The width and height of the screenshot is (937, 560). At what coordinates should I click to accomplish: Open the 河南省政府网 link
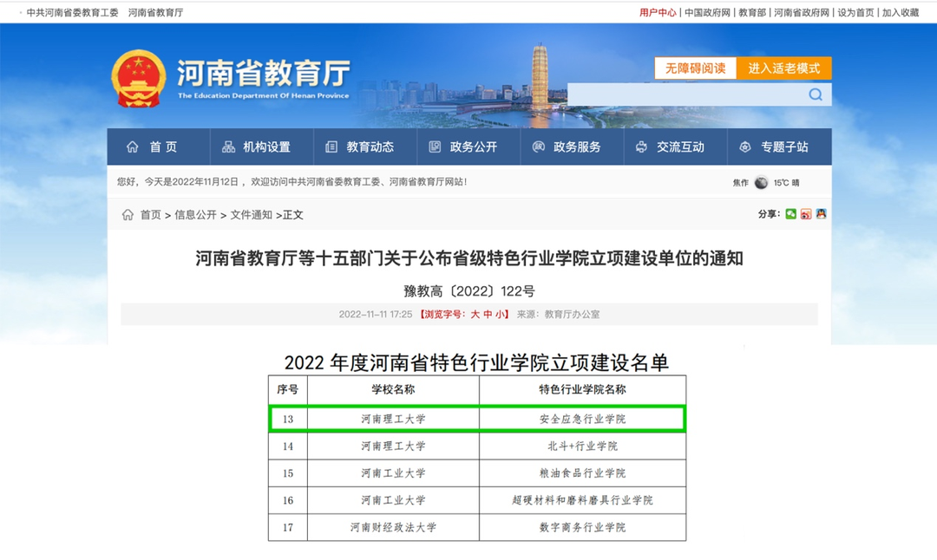point(802,12)
